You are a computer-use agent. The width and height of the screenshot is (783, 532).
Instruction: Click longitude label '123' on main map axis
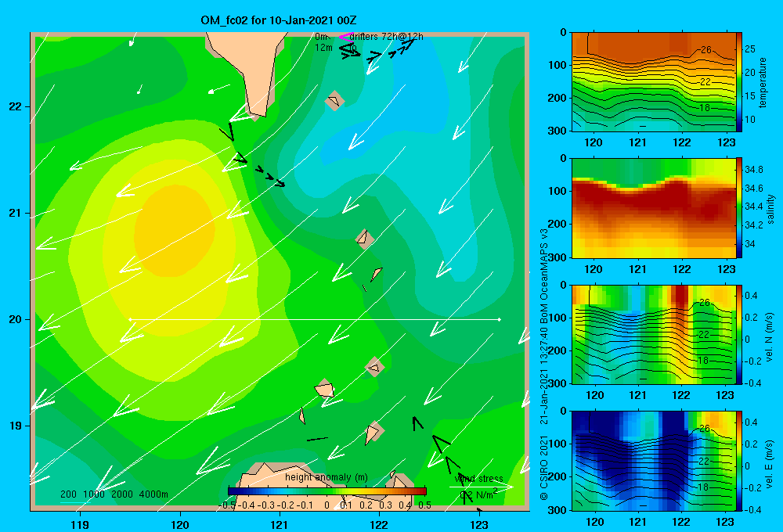[479, 524]
